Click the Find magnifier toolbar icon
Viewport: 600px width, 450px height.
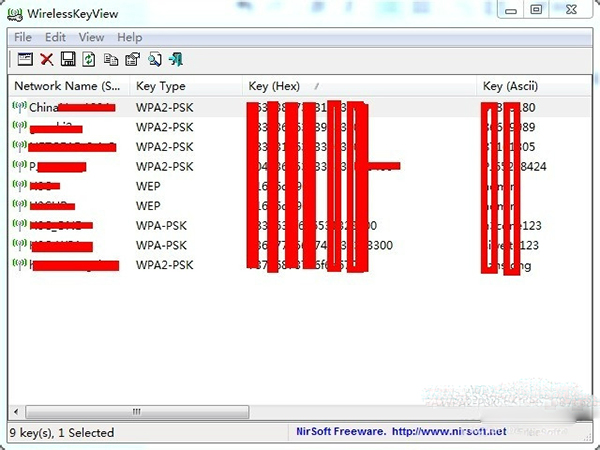(x=155, y=59)
